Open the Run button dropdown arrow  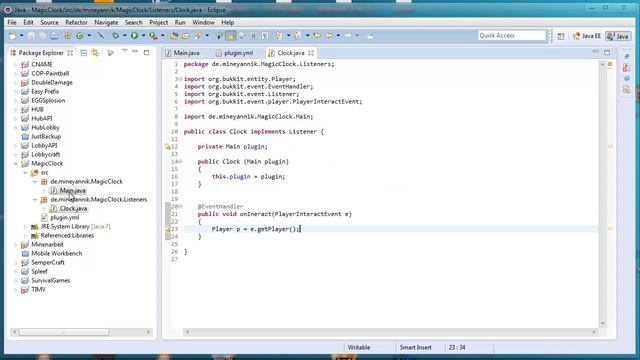[143, 36]
